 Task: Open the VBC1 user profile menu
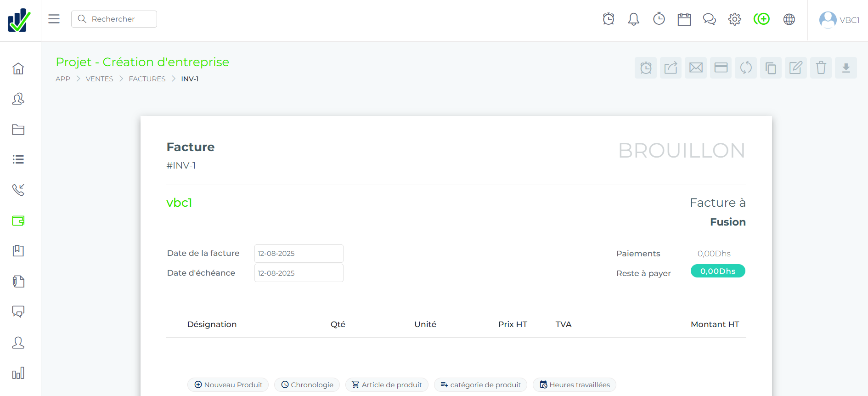point(839,20)
